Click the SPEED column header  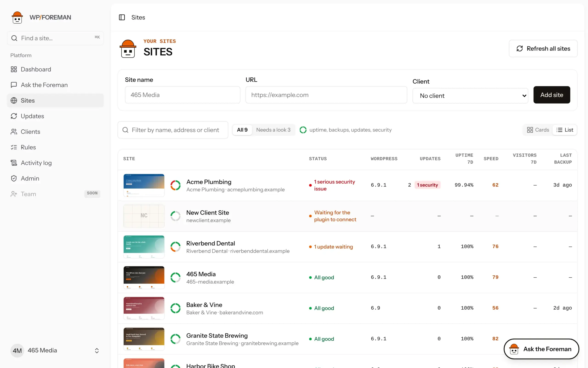pos(491,159)
